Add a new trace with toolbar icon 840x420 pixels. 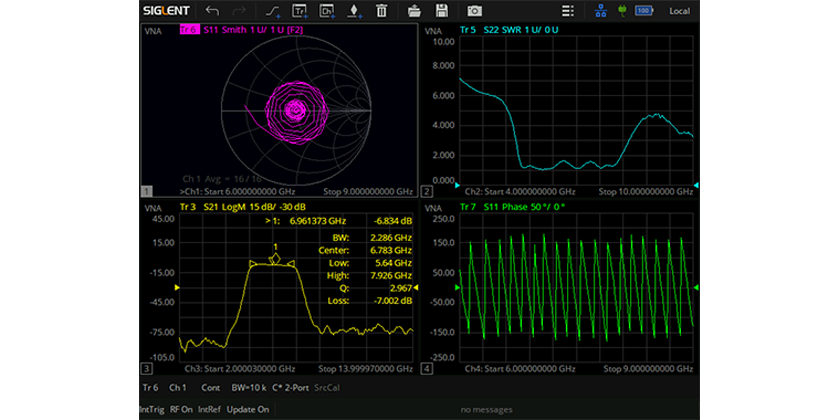click(298, 11)
